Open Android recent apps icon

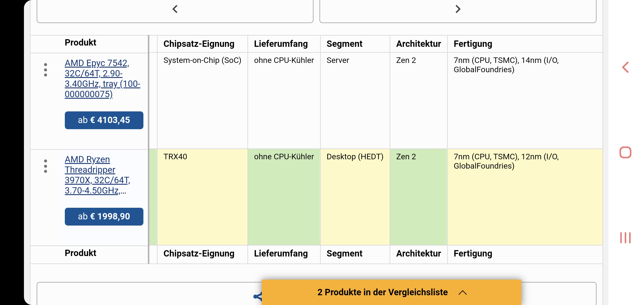[x=625, y=237]
